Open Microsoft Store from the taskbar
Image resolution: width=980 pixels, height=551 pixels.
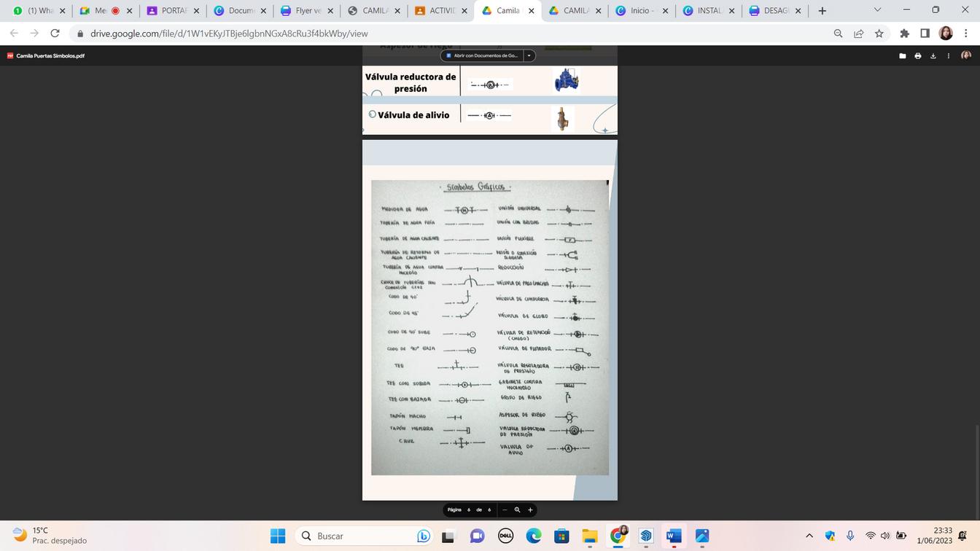(561, 536)
